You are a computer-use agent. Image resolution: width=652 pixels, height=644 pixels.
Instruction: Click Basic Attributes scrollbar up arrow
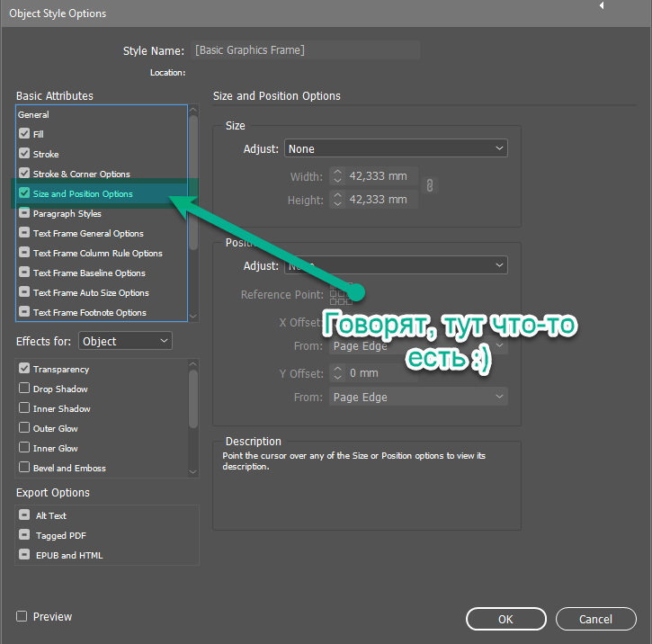193,110
